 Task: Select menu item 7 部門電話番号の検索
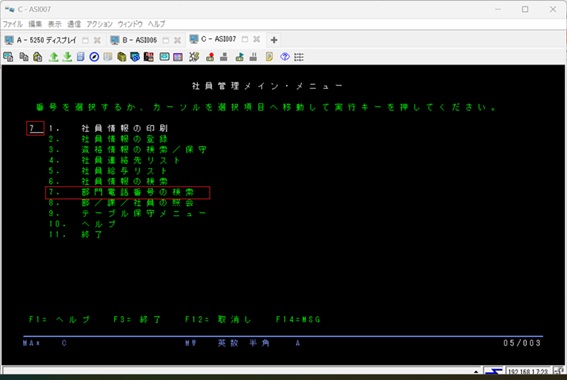[128, 192]
